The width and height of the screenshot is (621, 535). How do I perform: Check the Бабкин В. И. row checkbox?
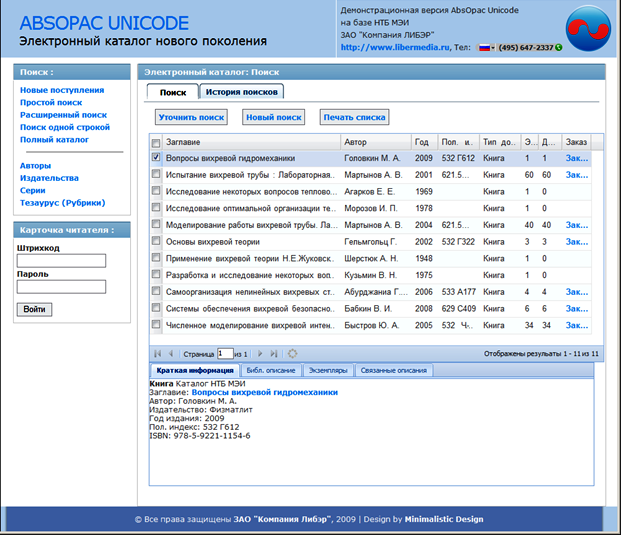coord(156,308)
